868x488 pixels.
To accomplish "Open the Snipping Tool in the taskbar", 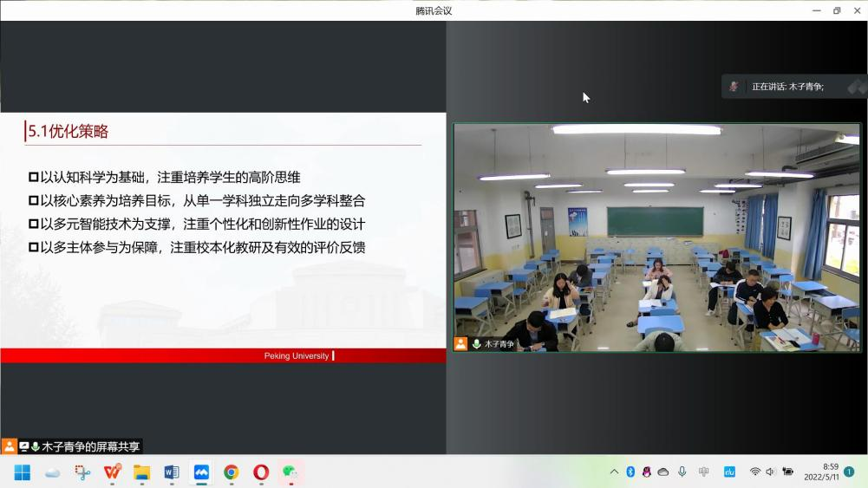I will click(82, 472).
